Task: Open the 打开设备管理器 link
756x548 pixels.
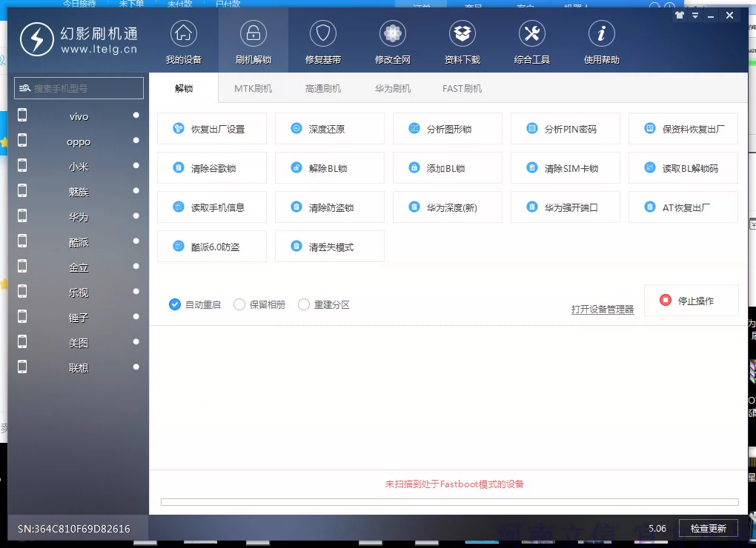Action: 603,310
